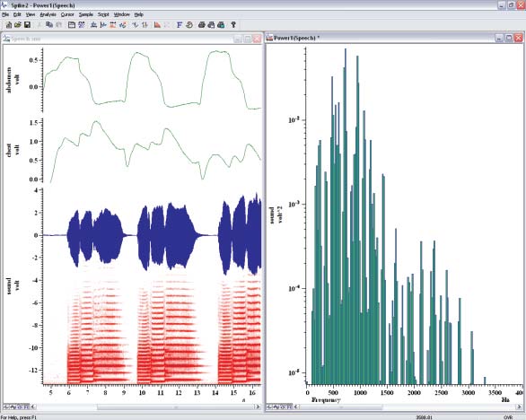The image size is (526, 420).
Task: Click the Open file folder toolbar icon
Action: 18,25
